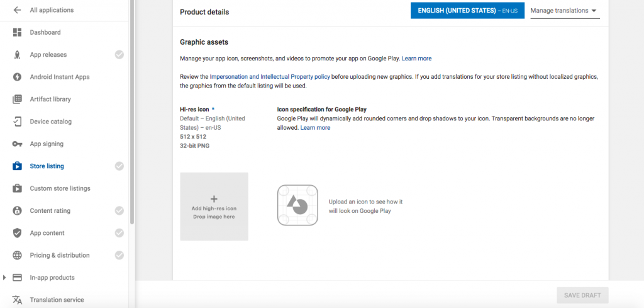Click the Add high-res icon upload area
The image size is (644, 308).
click(x=214, y=207)
